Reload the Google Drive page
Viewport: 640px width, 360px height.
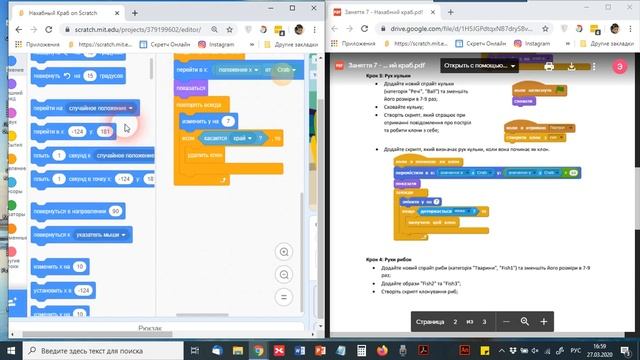pyautogui.click(x=364, y=29)
